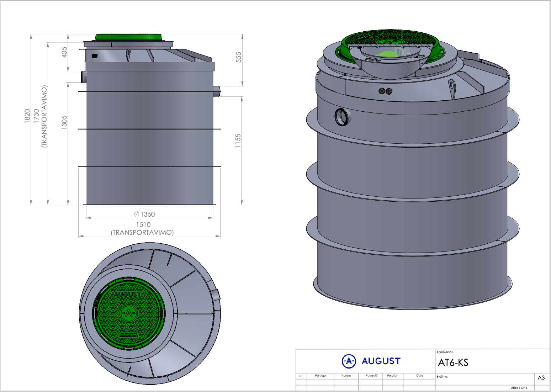Click the Data column header cell
551x392 pixels.
pyautogui.click(x=420, y=376)
